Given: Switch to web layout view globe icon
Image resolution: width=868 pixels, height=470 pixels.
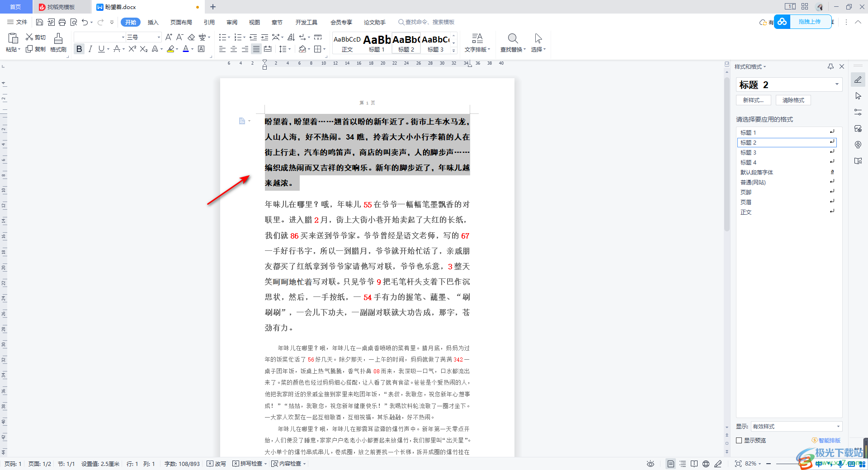Looking at the screenshot, I should point(706,464).
